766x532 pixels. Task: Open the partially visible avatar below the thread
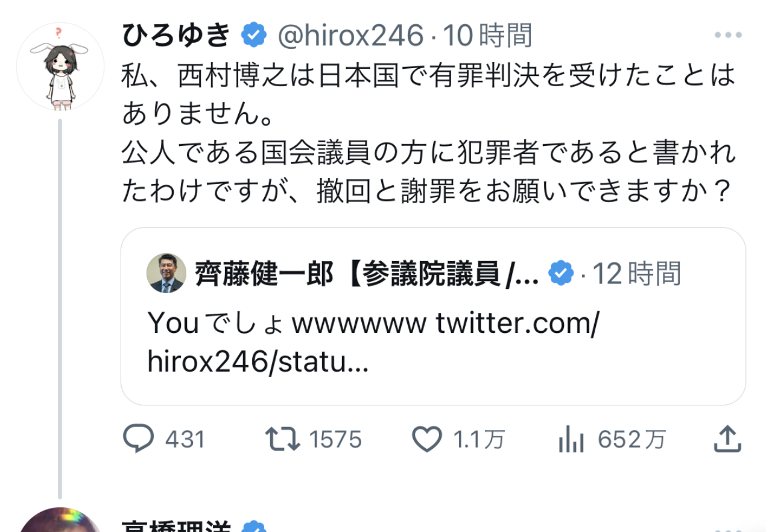(60, 520)
